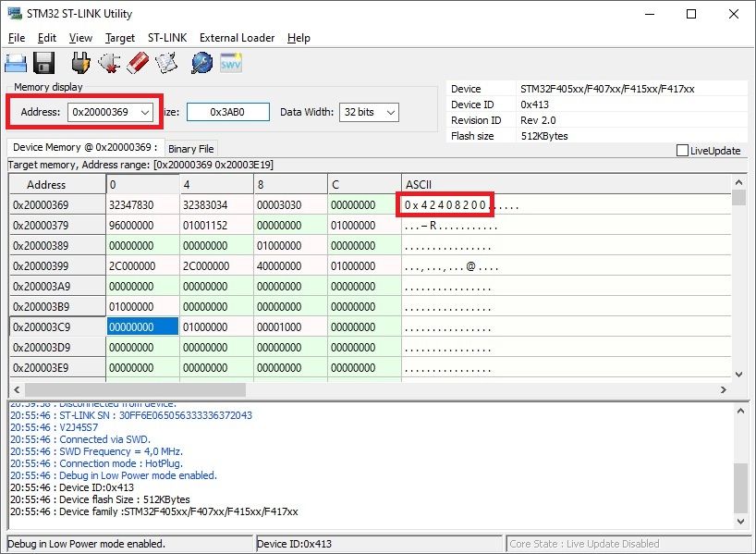The height and width of the screenshot is (554, 756).
Task: Open the Edit menu
Action: (x=47, y=38)
